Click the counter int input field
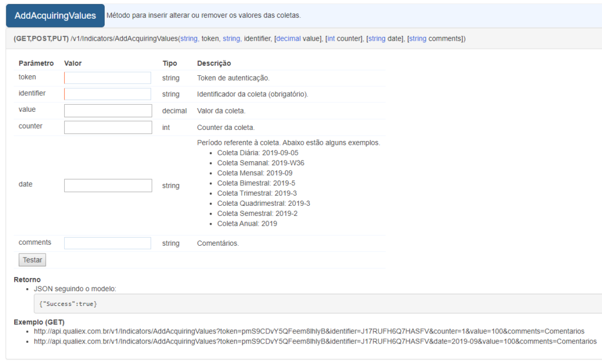 point(108,128)
